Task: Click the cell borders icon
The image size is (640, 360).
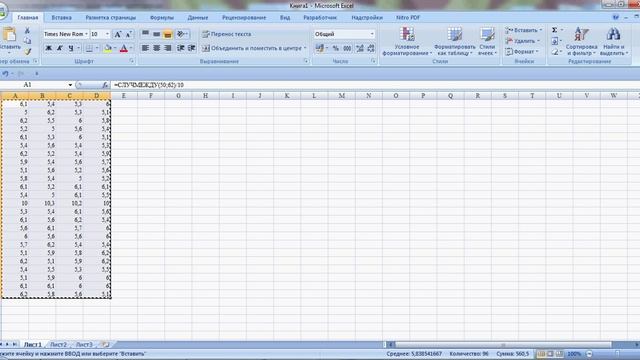Action: pyautogui.click(x=89, y=48)
